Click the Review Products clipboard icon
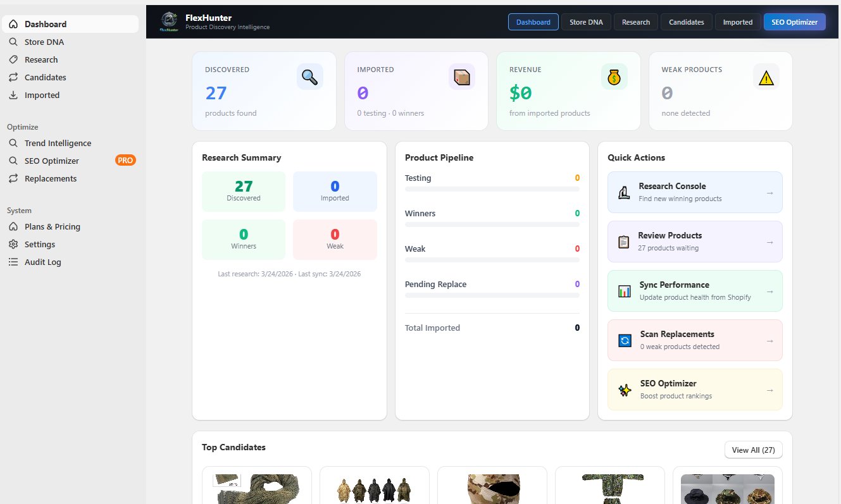Image resolution: width=841 pixels, height=504 pixels. coord(624,242)
